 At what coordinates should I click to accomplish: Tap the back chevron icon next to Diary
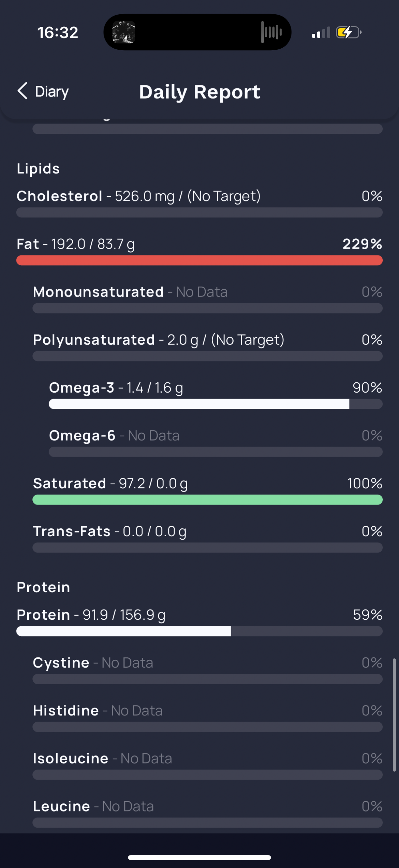pyautogui.click(x=22, y=91)
